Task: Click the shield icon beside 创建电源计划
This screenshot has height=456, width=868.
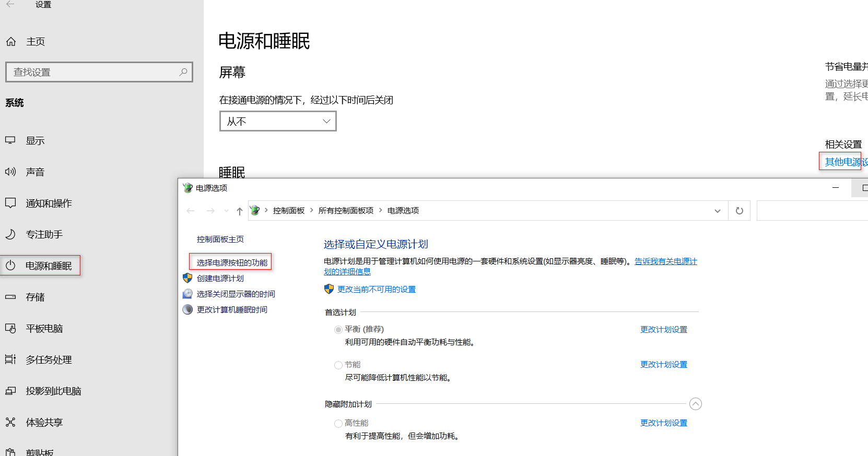Action: [x=187, y=278]
